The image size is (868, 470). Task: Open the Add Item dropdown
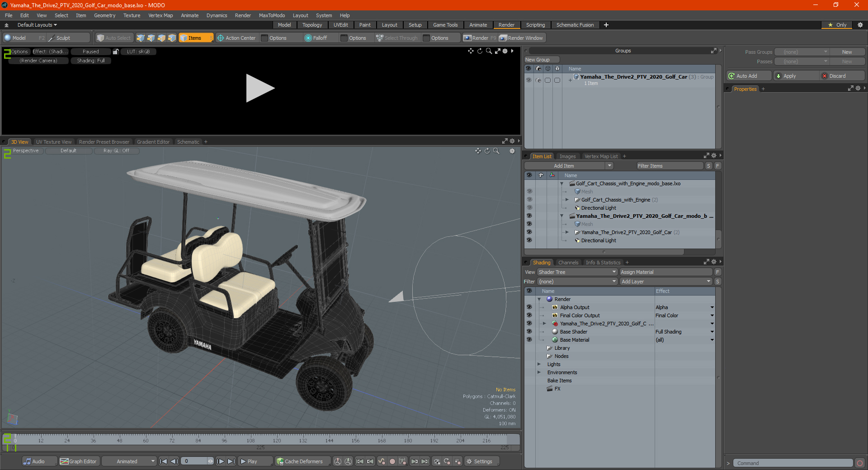609,166
